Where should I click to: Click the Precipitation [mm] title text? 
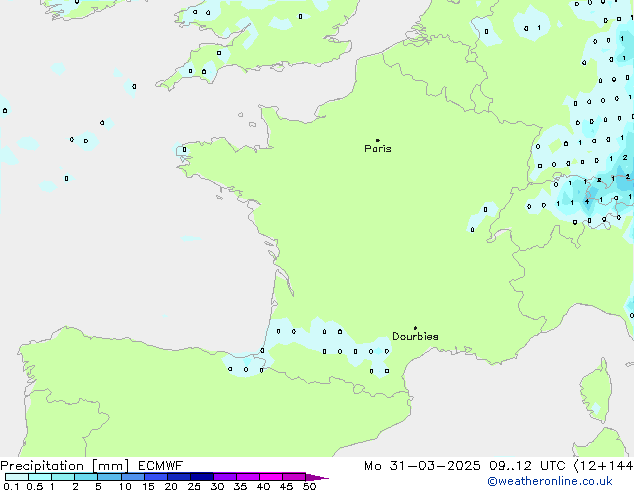click(65, 466)
